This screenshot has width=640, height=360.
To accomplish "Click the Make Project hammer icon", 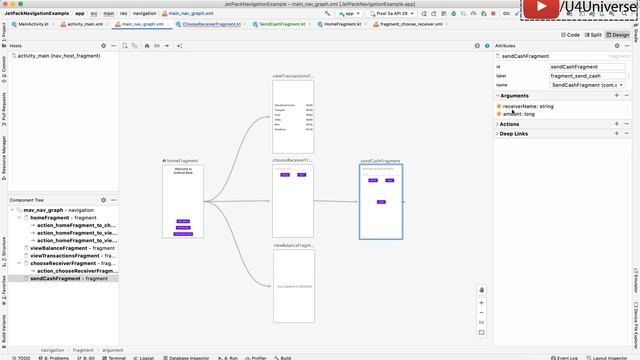I will tap(327, 13).
